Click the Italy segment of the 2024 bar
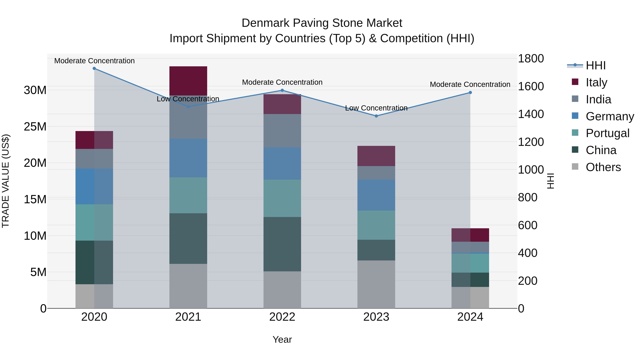Screen dimensions: 644x362 (470, 235)
